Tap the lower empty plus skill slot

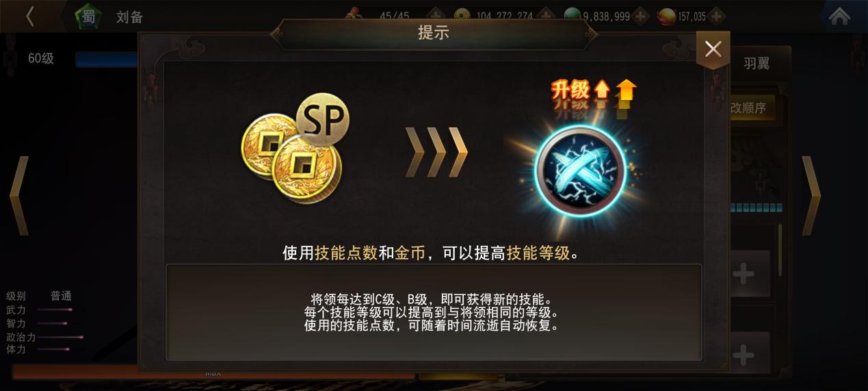[744, 354]
